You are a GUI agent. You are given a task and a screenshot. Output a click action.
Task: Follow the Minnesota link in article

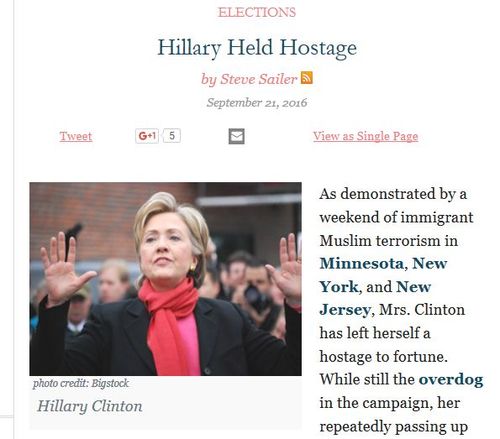361,264
